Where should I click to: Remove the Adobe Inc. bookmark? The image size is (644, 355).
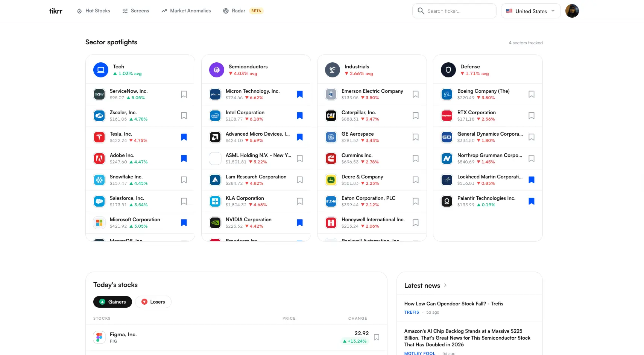pyautogui.click(x=184, y=159)
